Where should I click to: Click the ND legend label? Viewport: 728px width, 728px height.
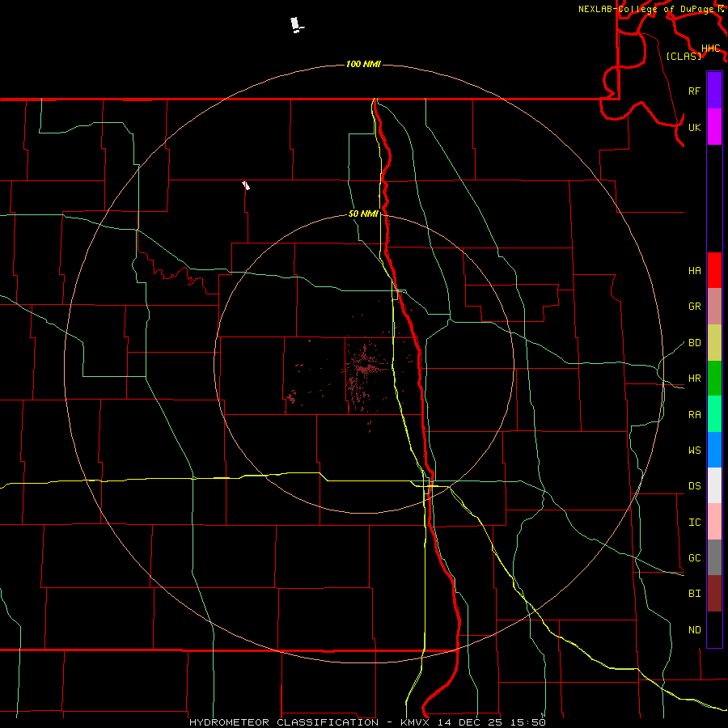coord(694,629)
